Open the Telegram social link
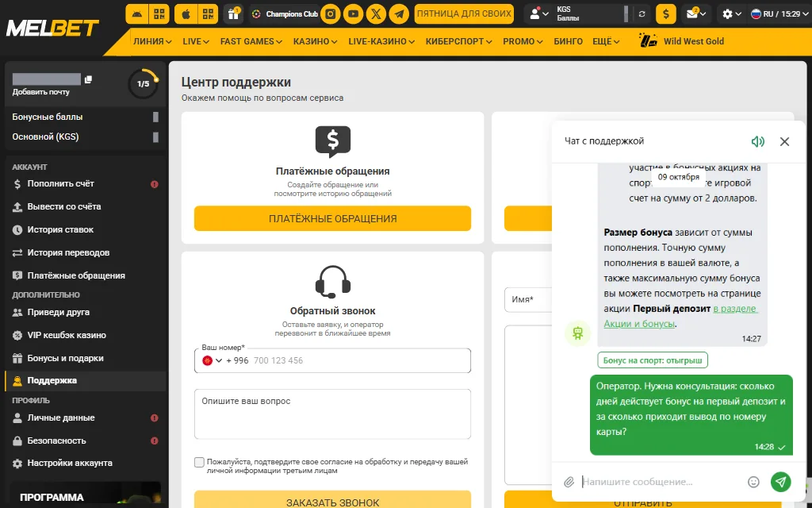The width and height of the screenshot is (812, 508). (x=399, y=14)
